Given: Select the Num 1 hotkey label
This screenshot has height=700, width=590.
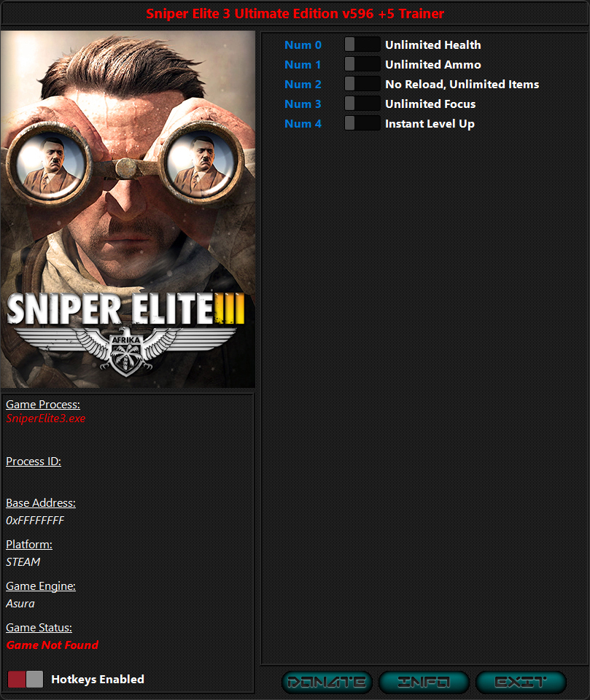Looking at the screenshot, I should pos(303,64).
